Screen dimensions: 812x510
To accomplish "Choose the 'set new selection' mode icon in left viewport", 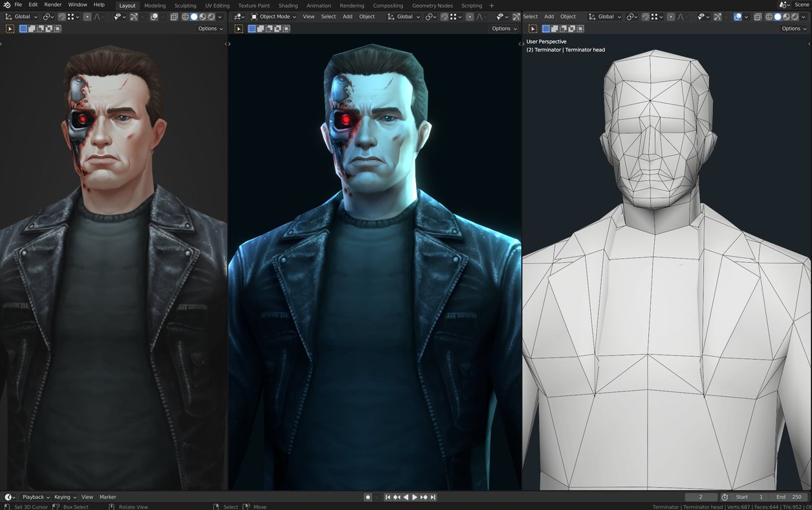I will tap(23, 28).
